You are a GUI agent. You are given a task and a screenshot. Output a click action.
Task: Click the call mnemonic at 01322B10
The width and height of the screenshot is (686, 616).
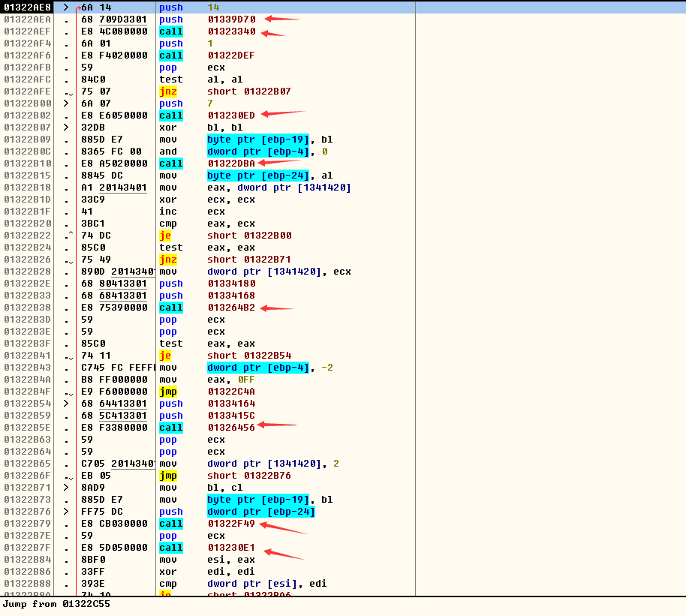(x=171, y=163)
